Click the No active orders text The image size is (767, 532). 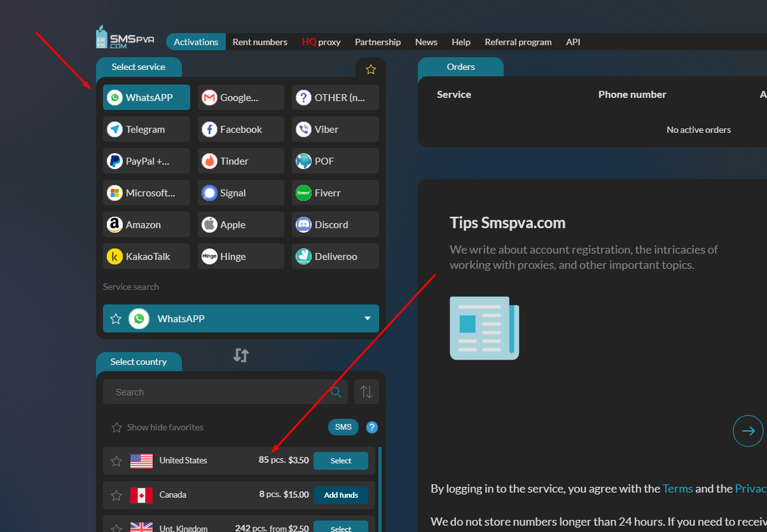[x=699, y=130]
